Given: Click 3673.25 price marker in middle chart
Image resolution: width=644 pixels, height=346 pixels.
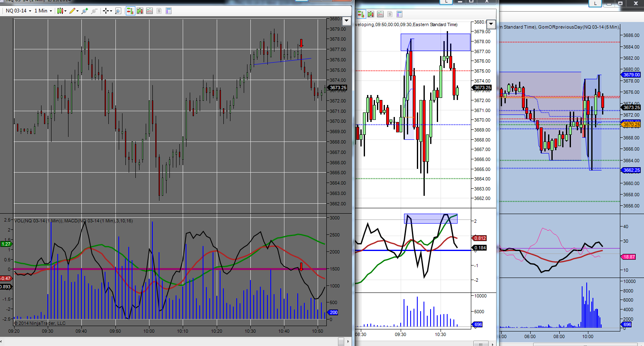Looking at the screenshot, I should point(482,88).
